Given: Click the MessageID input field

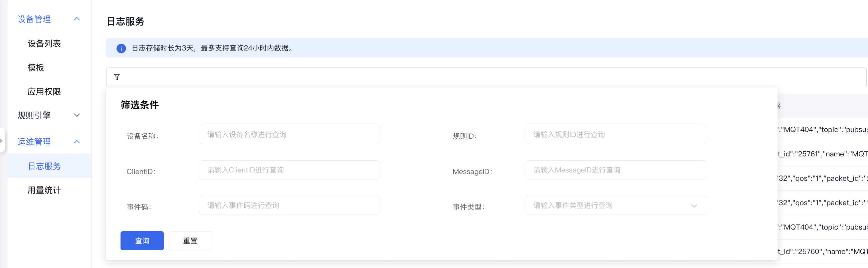Looking at the screenshot, I should pos(615,170).
